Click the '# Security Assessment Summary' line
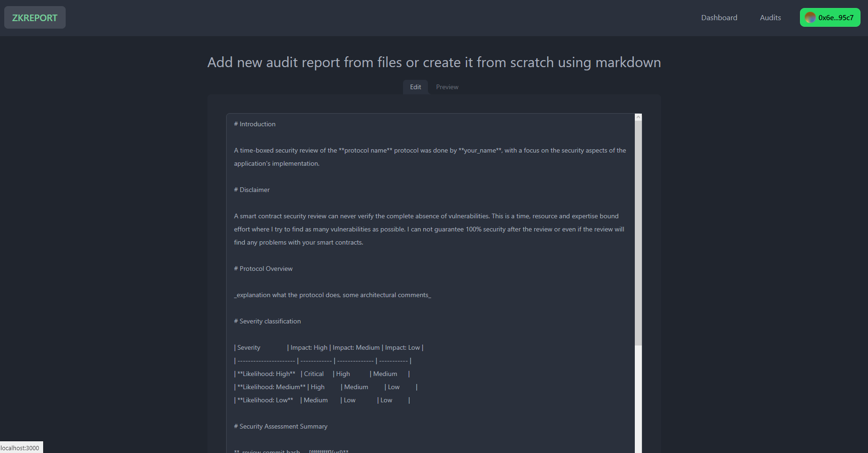Screen dimensions: 868x453 pyautogui.click(x=281, y=426)
